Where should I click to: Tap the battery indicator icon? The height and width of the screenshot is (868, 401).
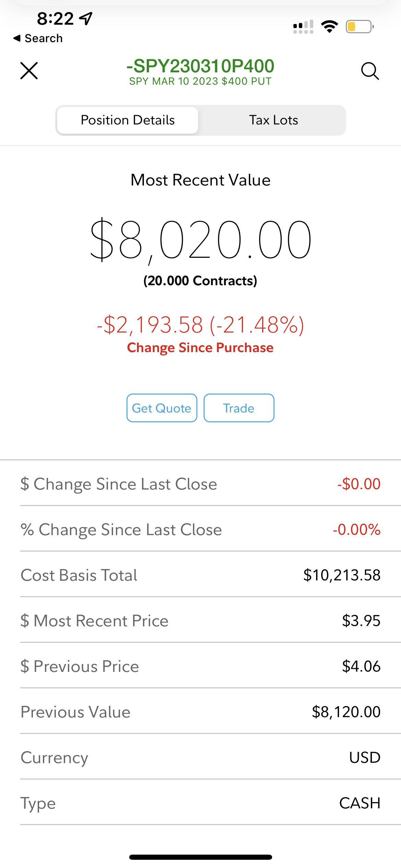click(360, 27)
